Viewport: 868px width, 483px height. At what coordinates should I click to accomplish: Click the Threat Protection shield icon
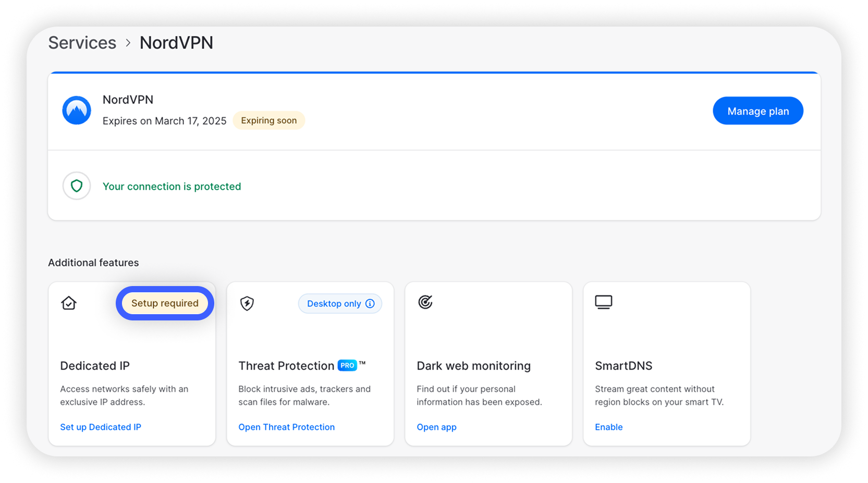(247, 303)
